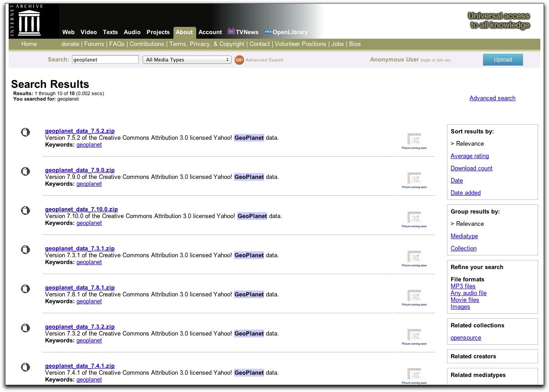
Task: Sort results by Date added
Action: (x=466, y=193)
